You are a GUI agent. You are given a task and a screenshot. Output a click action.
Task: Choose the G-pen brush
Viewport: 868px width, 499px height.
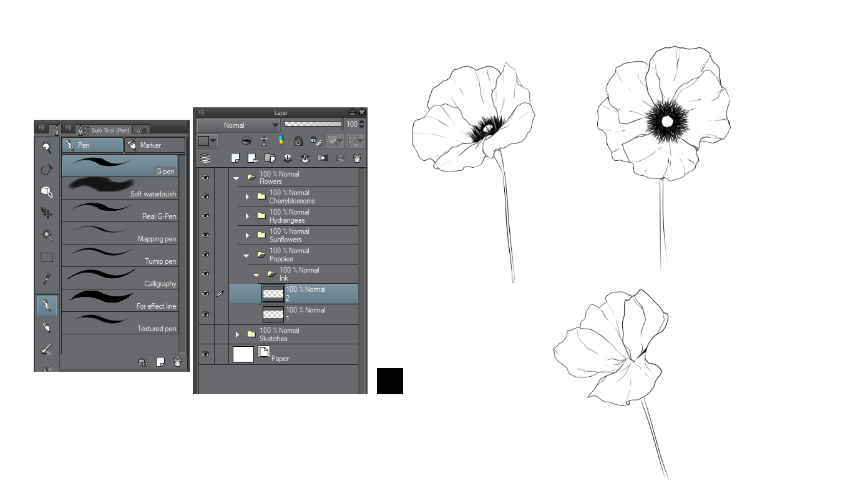pyautogui.click(x=120, y=165)
